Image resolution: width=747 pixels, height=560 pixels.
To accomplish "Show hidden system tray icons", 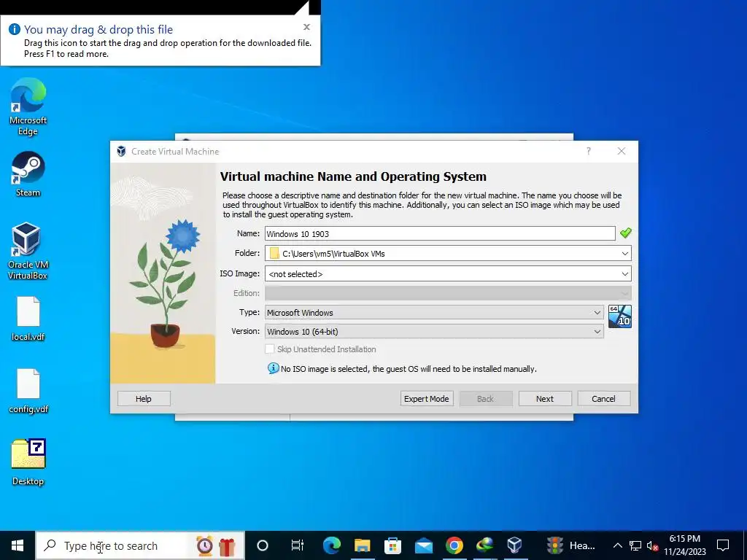I will tap(617, 545).
